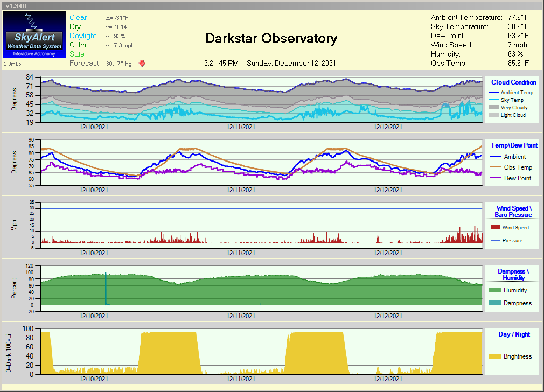Viewport: 544px width, 392px height.
Task: Click the 12/11/2021 label under the brightness chart
Action: [241, 379]
